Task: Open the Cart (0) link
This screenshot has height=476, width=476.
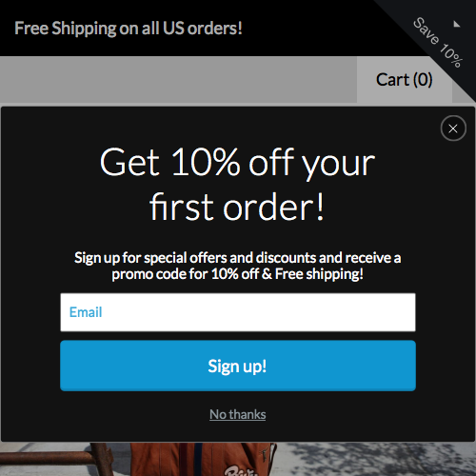Action: [x=405, y=80]
